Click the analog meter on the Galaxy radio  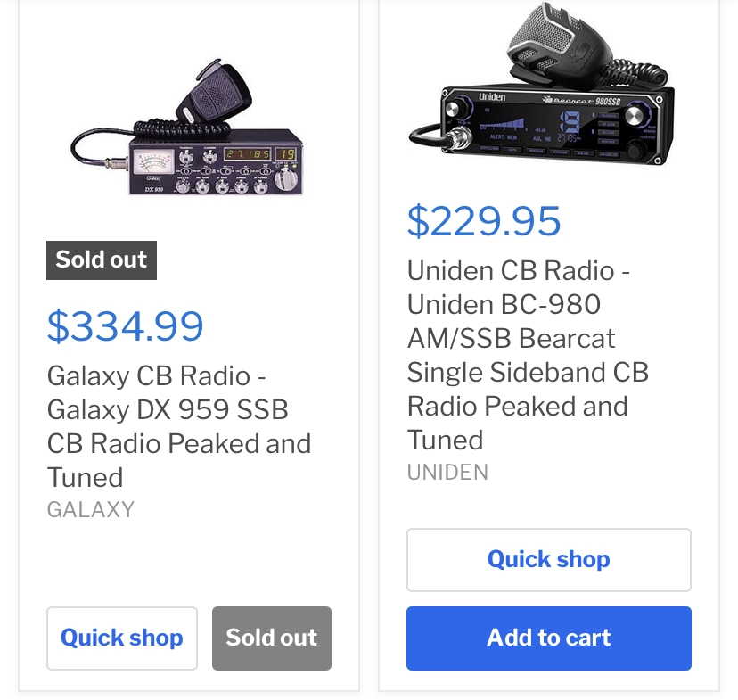pos(153,161)
